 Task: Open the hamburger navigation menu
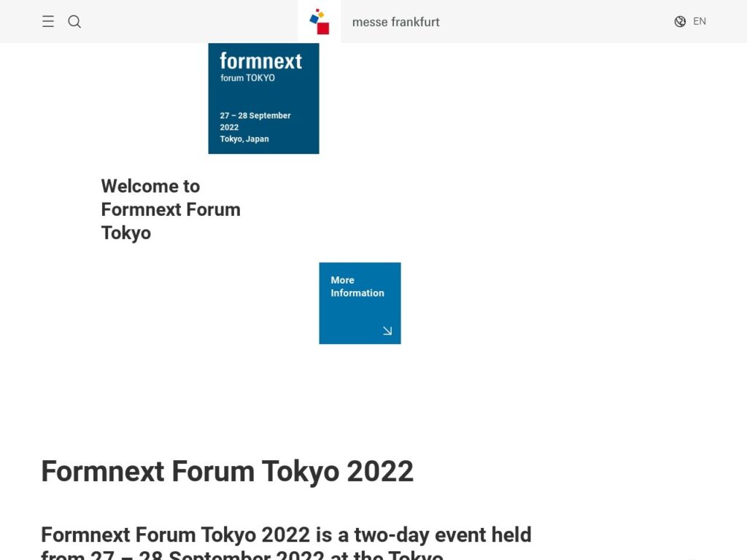click(48, 21)
